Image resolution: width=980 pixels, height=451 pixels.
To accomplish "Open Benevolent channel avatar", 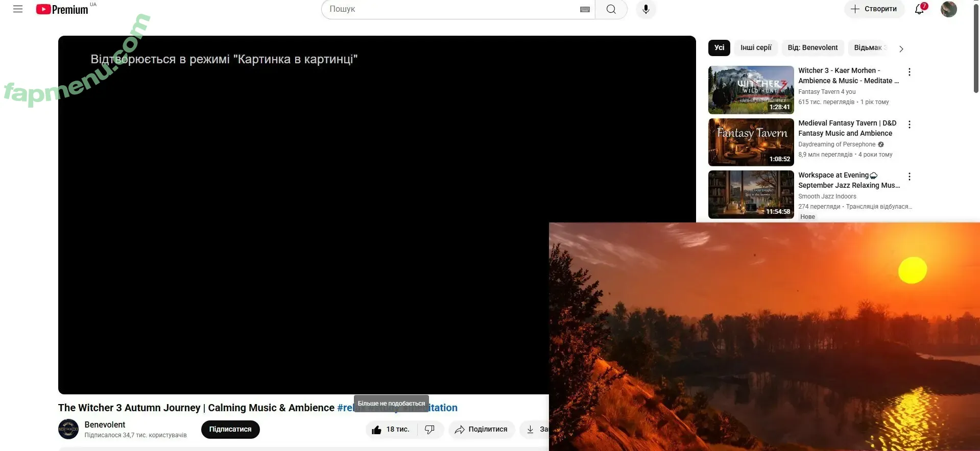I will (68, 430).
